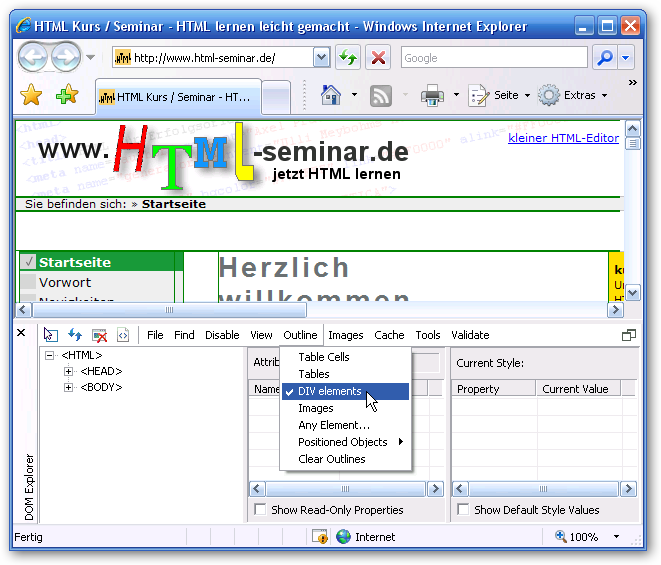Click style pane horizontal scroll thumb
This screenshot has width=661, height=565.
[543, 489]
